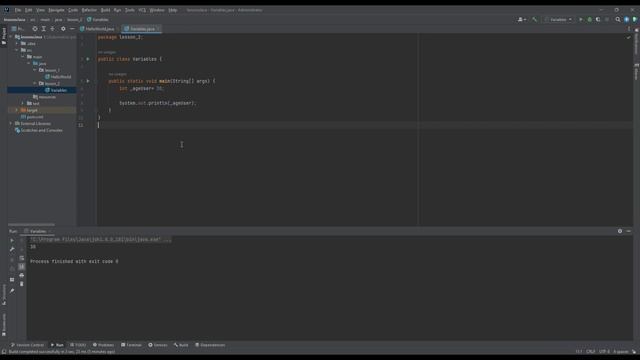
Task: Open the TODO tool window
Action: pyautogui.click(x=78, y=345)
